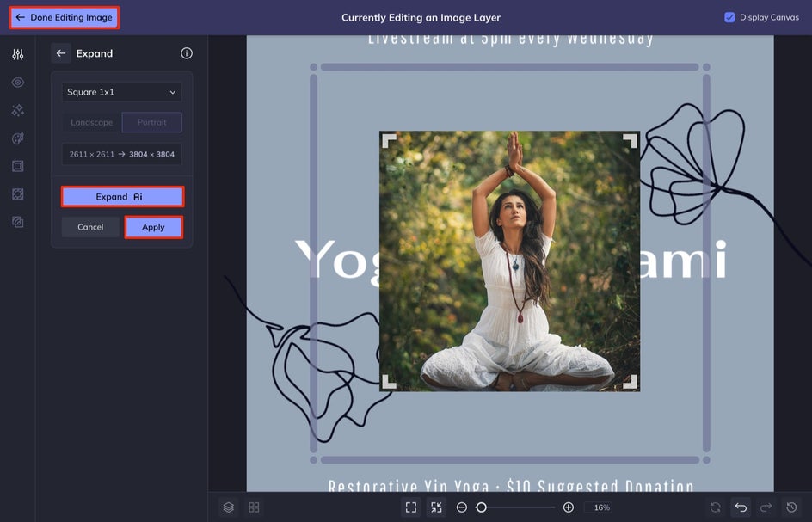The height and width of the screenshot is (522, 812).
Task: Open the eye preview tool in sidebar
Action: [17, 83]
